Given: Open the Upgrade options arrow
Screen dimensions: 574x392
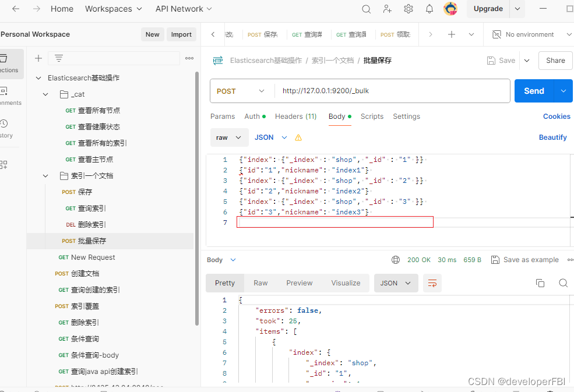Looking at the screenshot, I should [x=517, y=9].
